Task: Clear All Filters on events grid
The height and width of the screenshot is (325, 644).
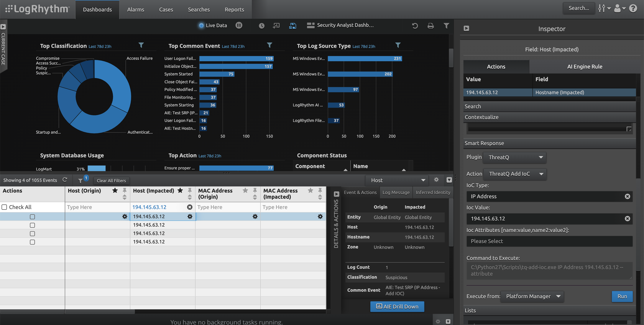Action: click(x=111, y=180)
